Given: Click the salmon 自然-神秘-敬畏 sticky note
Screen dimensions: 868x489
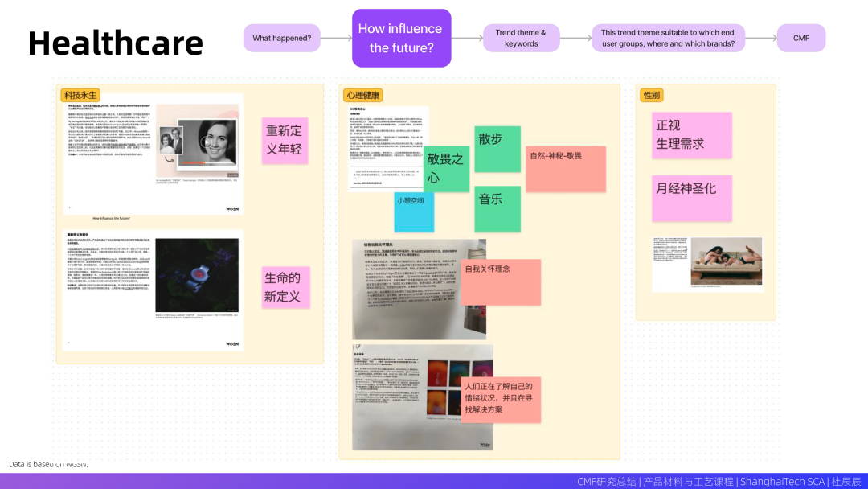Looking at the screenshot, I should pos(566,169).
